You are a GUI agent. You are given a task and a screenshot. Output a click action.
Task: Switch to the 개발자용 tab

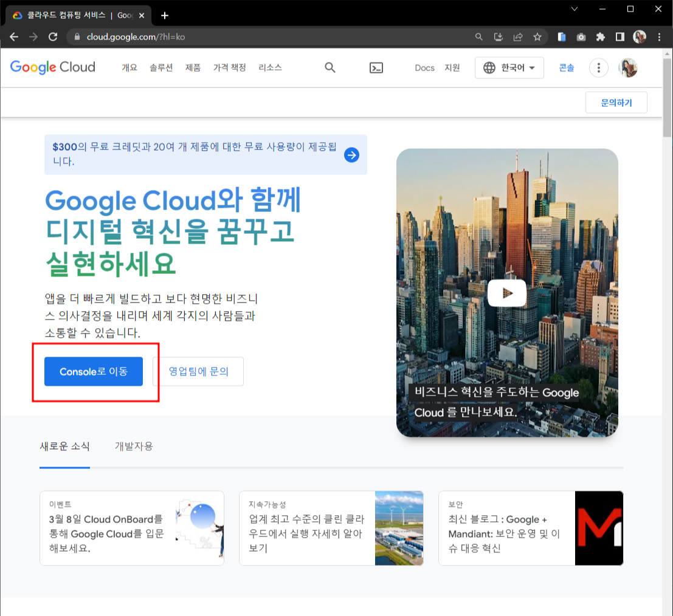134,447
